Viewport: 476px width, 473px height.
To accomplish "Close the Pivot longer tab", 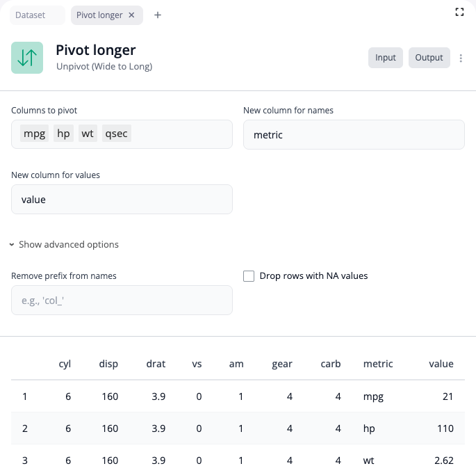I will tap(132, 15).
